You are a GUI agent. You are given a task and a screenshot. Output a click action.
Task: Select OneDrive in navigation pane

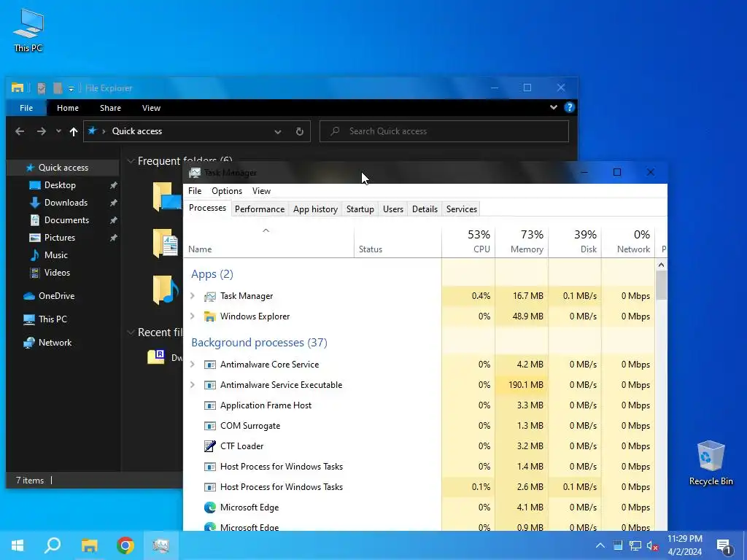point(56,296)
